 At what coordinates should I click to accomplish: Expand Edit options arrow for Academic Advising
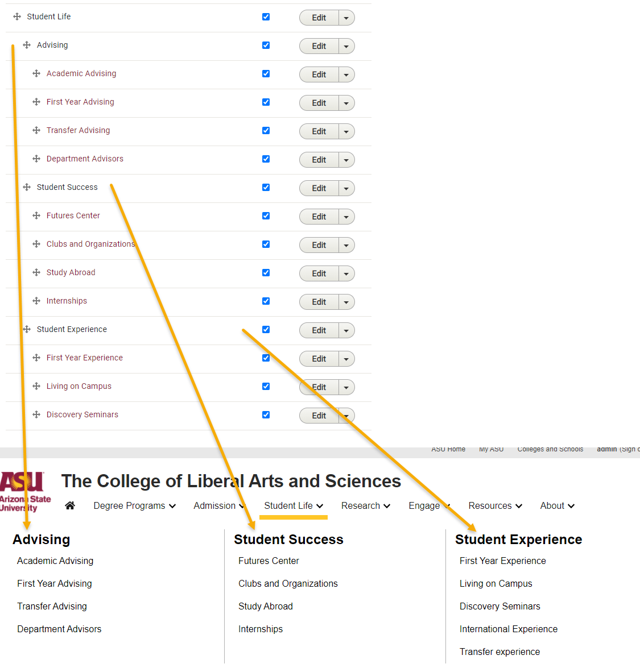click(x=346, y=74)
